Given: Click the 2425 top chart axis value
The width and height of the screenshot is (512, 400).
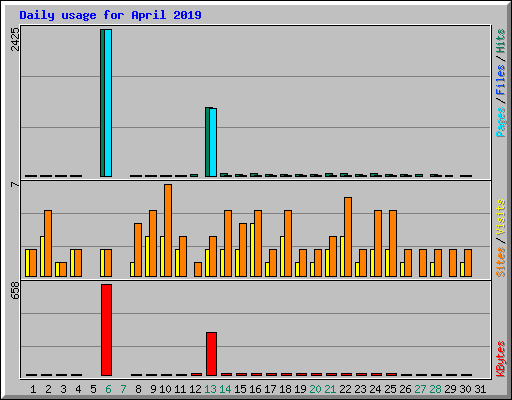Looking at the screenshot, I should click(x=15, y=39).
